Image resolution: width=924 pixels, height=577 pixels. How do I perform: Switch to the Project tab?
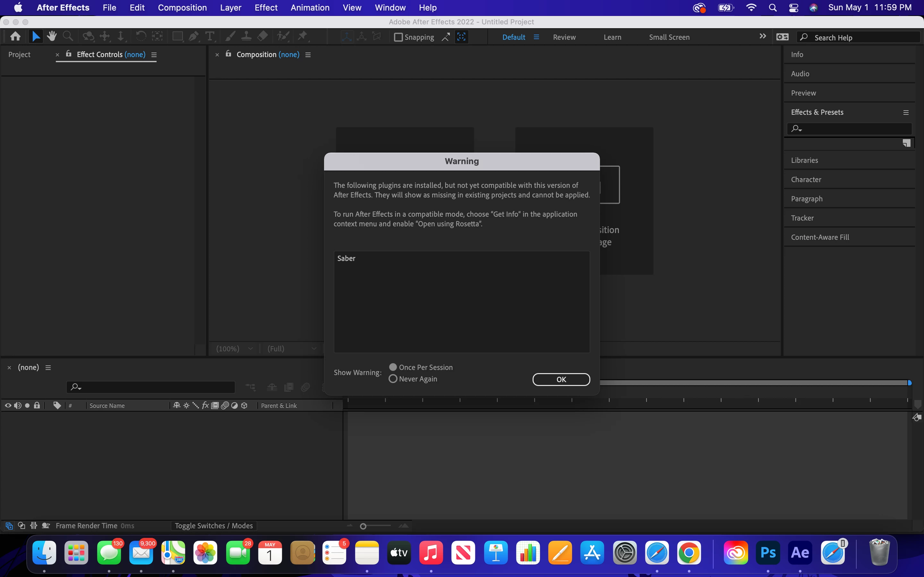19,54
